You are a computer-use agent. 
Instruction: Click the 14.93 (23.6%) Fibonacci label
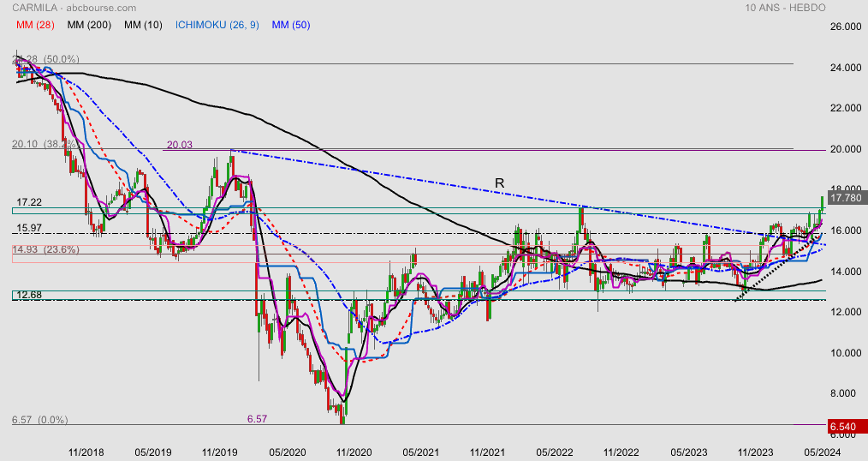[46, 249]
